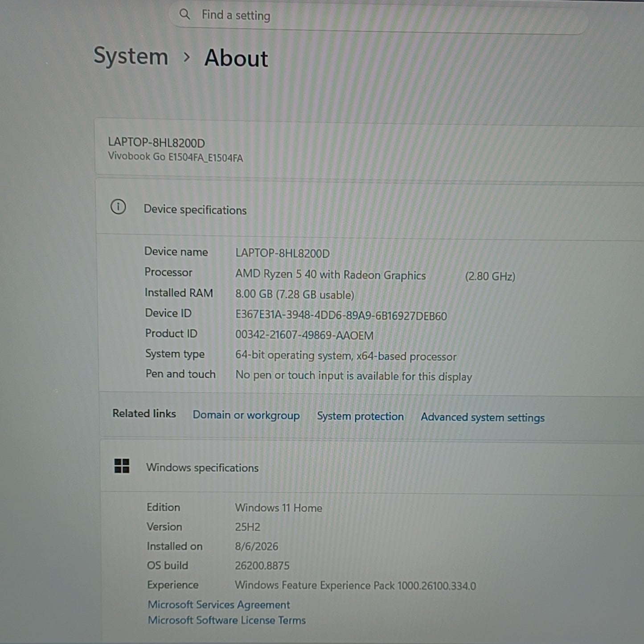Click the Installed on label
This screenshot has height=644, width=644.
tap(175, 546)
